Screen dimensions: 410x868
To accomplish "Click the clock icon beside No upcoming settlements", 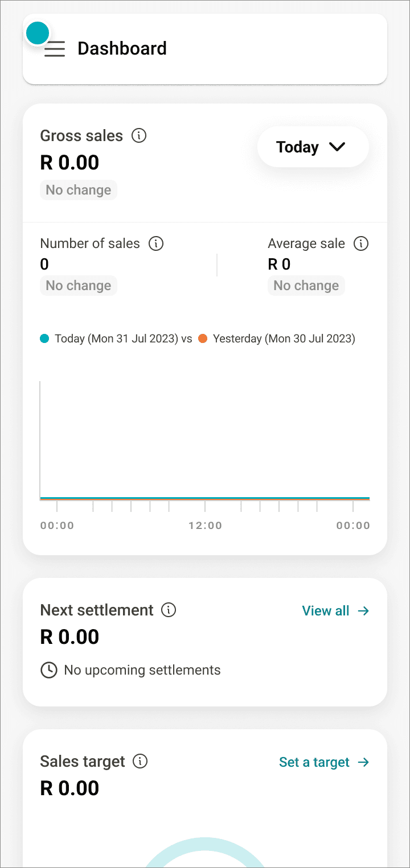I will (49, 670).
